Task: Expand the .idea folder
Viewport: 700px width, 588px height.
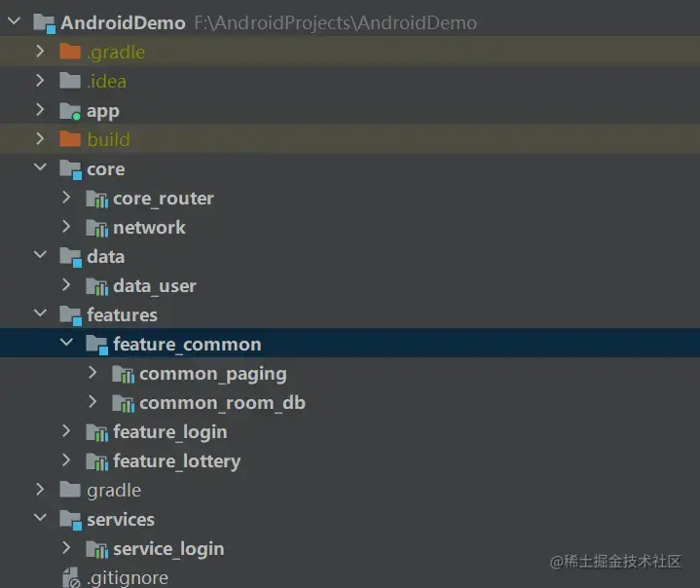Action: point(40,81)
